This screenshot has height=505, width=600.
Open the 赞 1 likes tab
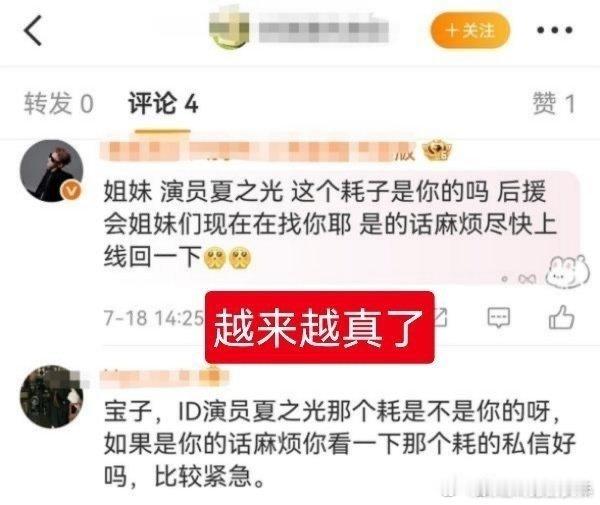click(x=554, y=103)
